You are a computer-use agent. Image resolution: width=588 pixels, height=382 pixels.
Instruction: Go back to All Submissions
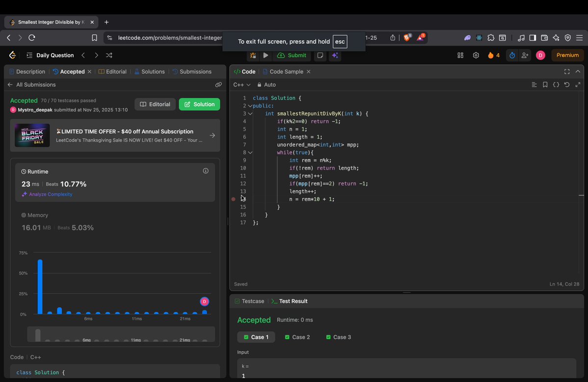pos(32,85)
